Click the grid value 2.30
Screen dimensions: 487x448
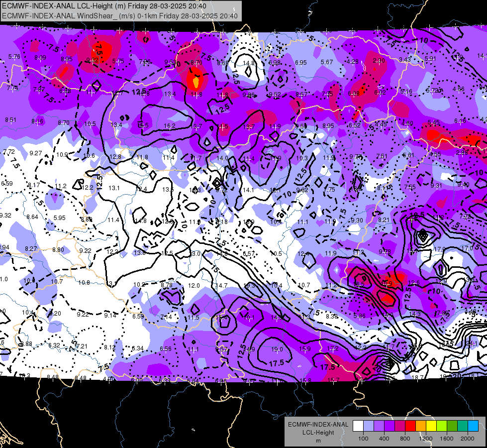tap(379, 61)
